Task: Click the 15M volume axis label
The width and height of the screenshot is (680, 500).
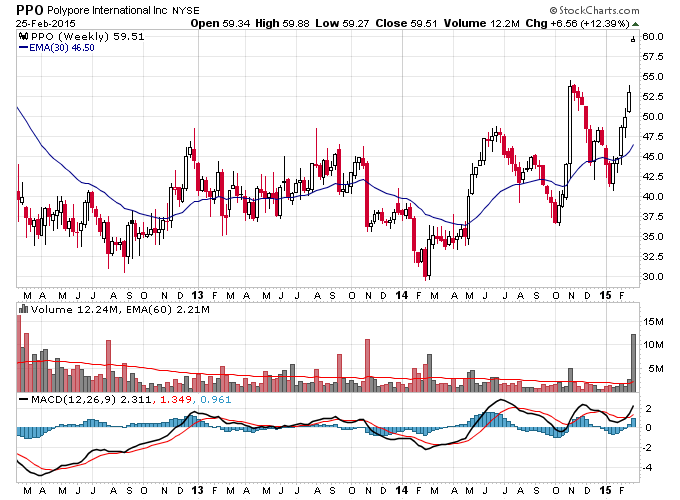Action: 654,321
